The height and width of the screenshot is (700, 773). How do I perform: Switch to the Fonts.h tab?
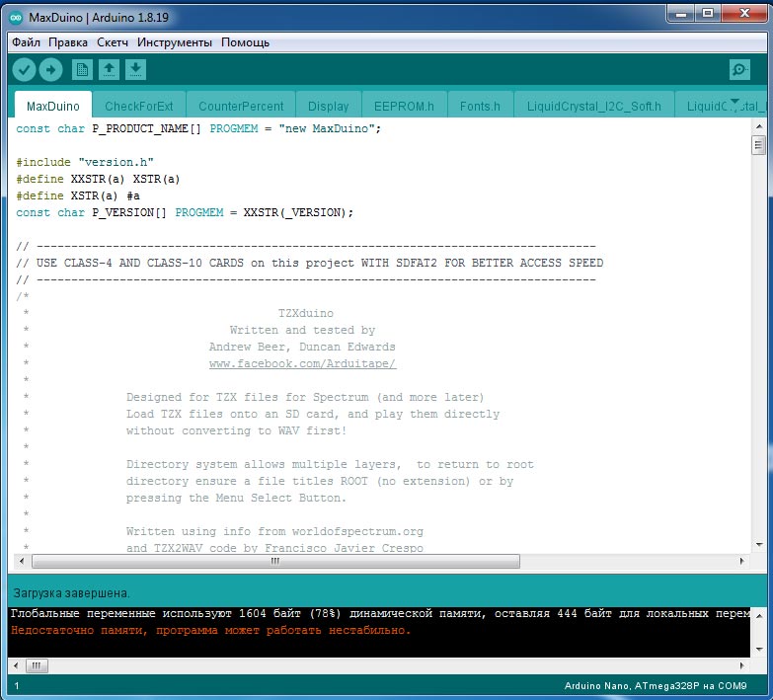(x=480, y=106)
